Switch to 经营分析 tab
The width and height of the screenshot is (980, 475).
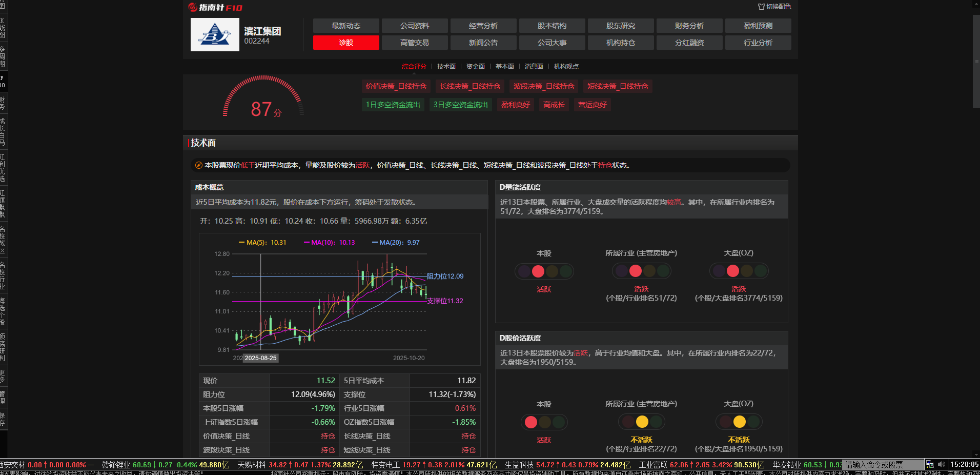click(483, 26)
